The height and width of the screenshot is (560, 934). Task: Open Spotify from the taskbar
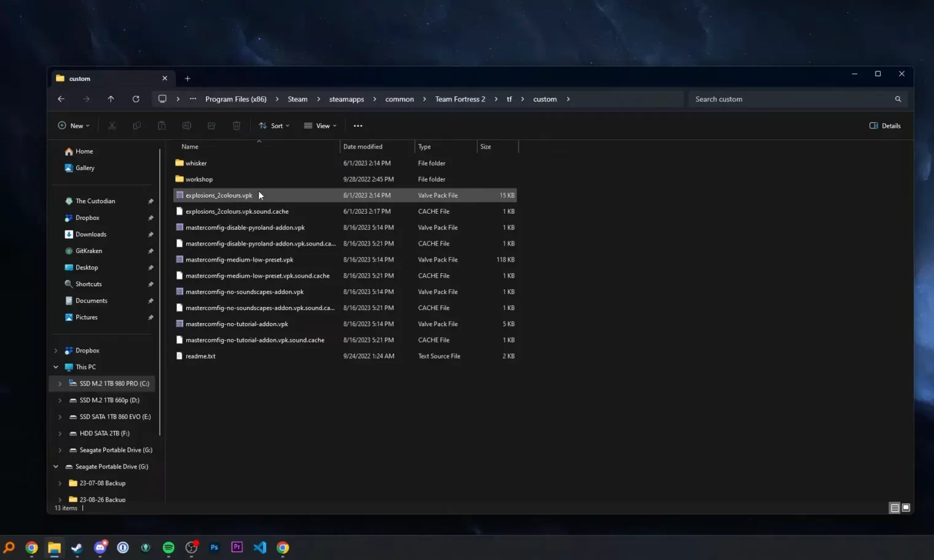tap(168, 548)
